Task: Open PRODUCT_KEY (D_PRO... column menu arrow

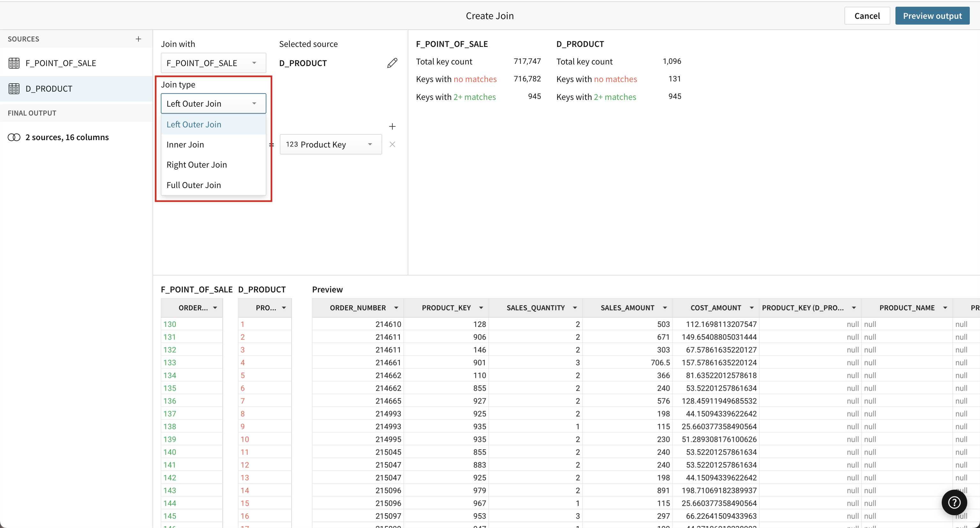Action: coord(854,308)
